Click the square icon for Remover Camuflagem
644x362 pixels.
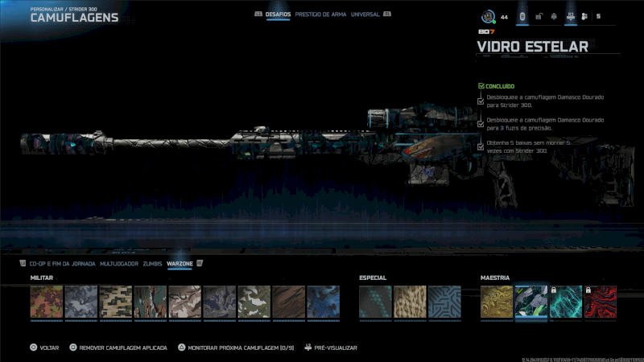(x=72, y=348)
